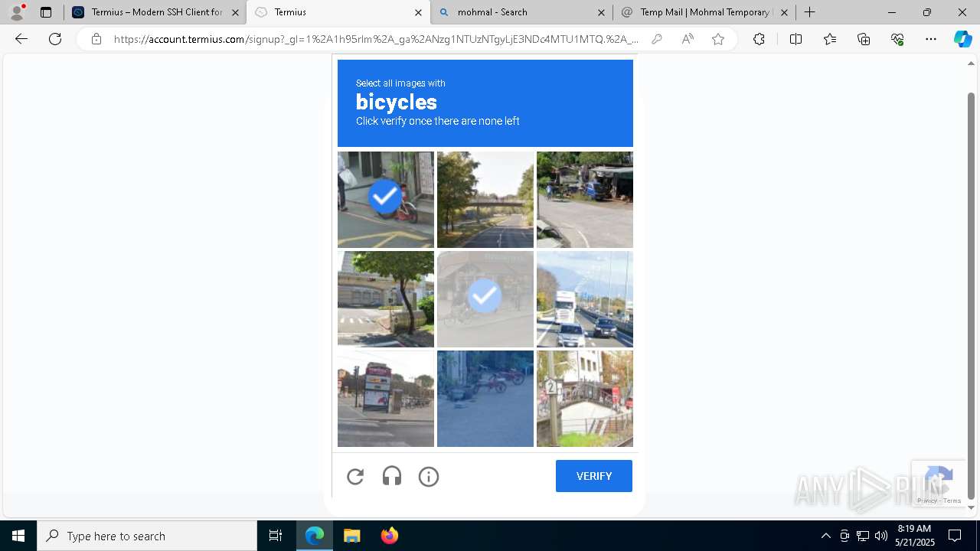Close the Temp Mail Mohmal tab

[x=784, y=12]
